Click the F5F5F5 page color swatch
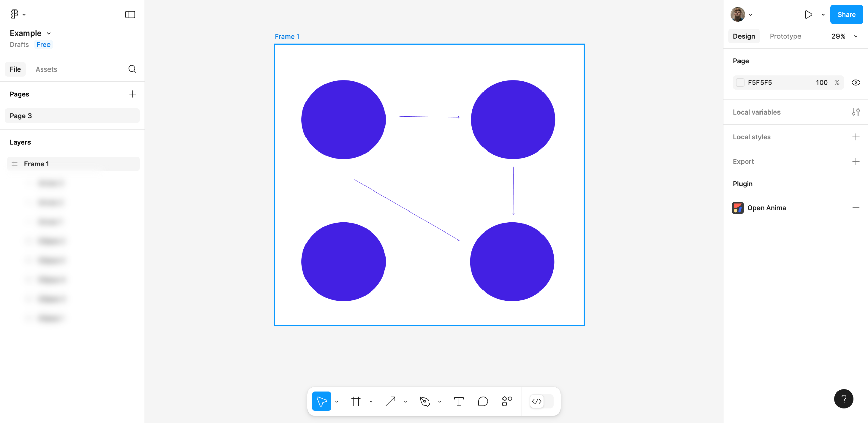Image resolution: width=868 pixels, height=423 pixels. tap(740, 83)
